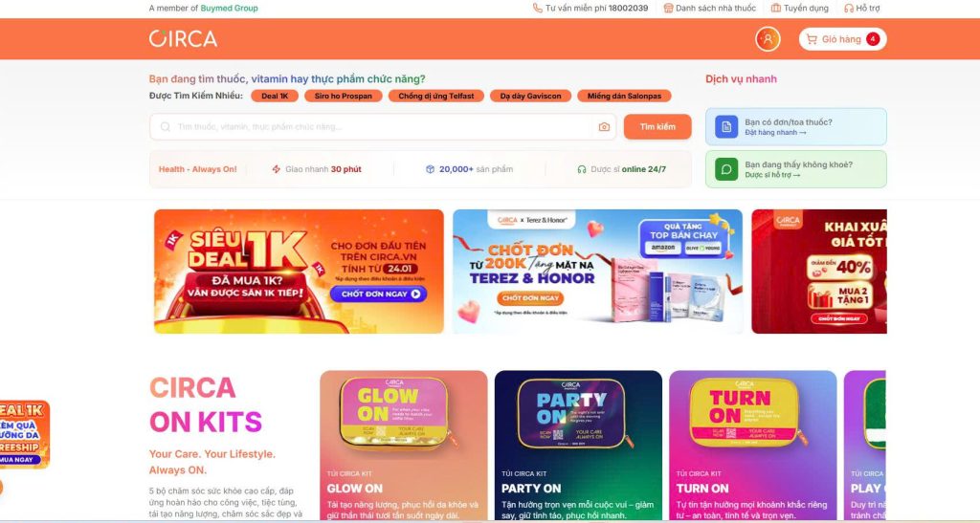Select the Miếng dán Salonpas tag

624,97
